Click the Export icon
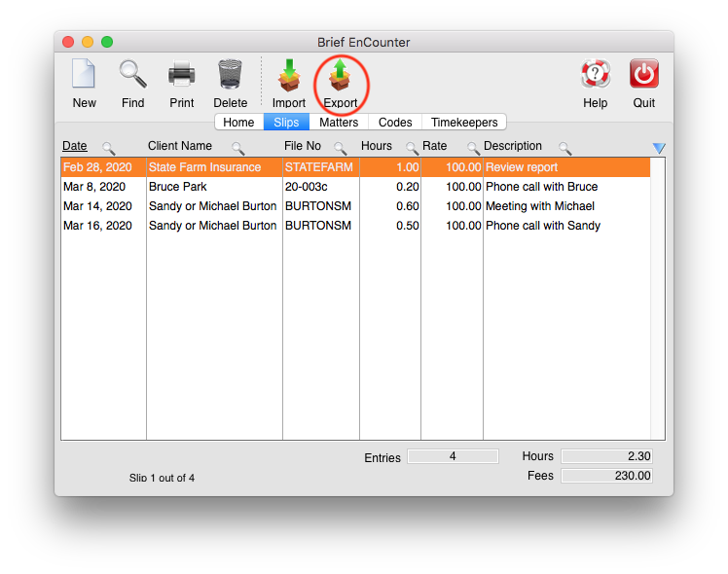The height and width of the screenshot is (574, 728). (340, 75)
